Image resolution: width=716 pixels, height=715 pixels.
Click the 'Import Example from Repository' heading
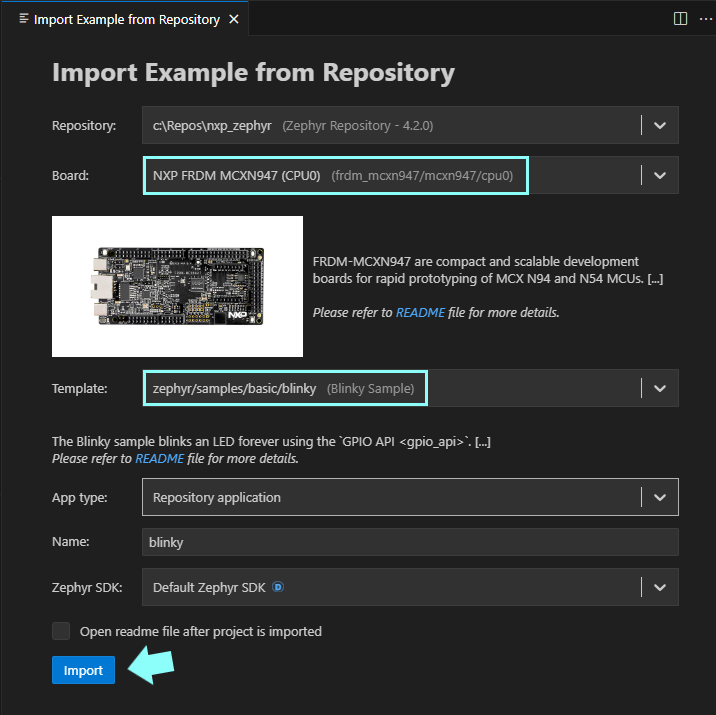(x=253, y=73)
